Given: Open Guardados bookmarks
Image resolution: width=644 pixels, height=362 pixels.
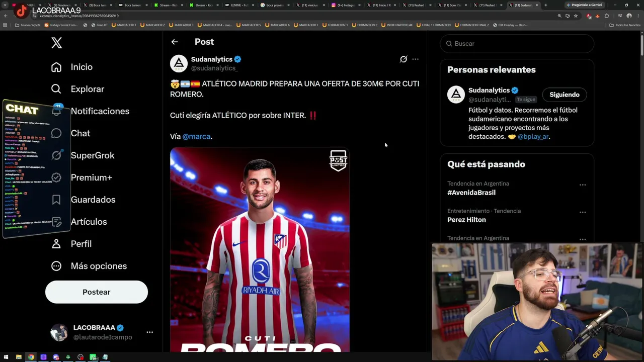Looking at the screenshot, I should pyautogui.click(x=83, y=200).
